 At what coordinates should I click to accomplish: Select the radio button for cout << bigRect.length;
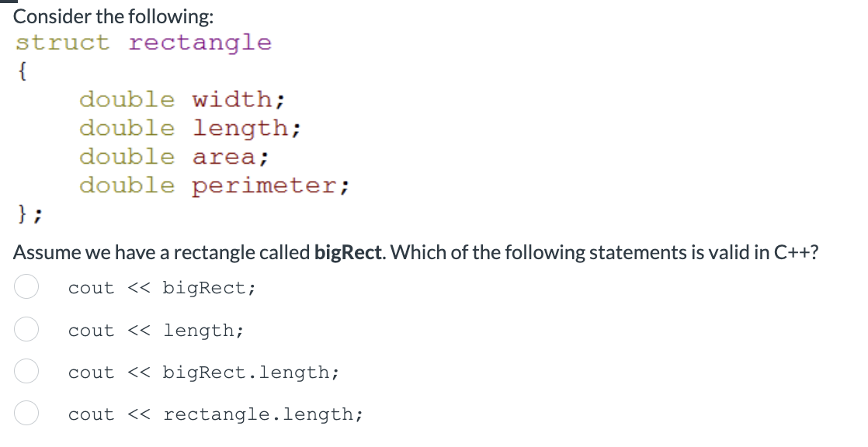[x=26, y=372]
